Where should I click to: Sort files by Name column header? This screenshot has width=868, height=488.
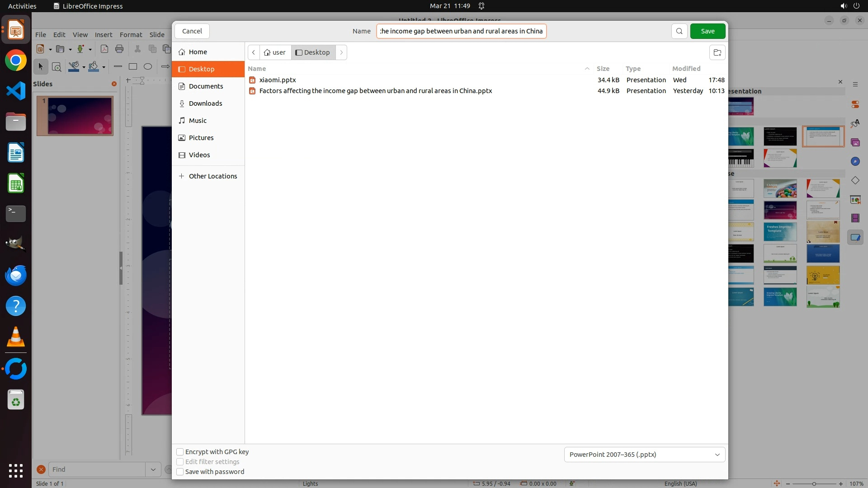coord(257,69)
